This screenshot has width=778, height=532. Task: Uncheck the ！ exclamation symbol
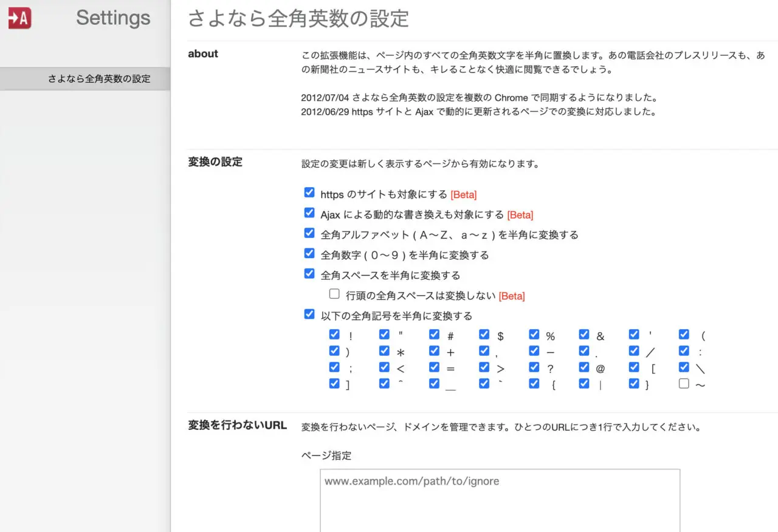[x=334, y=334]
